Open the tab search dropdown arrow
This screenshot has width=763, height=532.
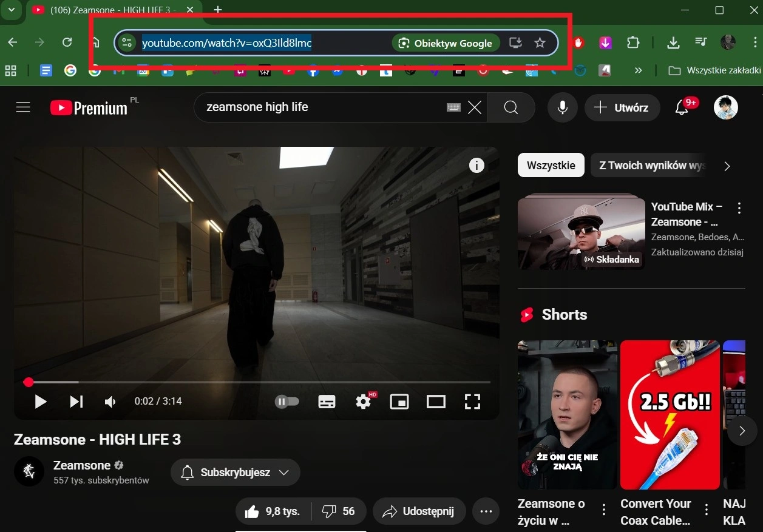[x=11, y=10]
